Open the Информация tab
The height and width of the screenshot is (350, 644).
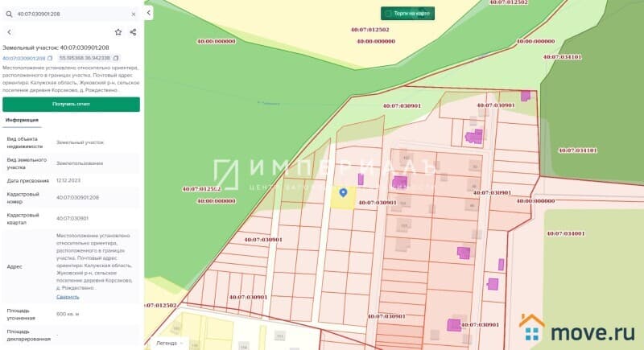pos(22,121)
